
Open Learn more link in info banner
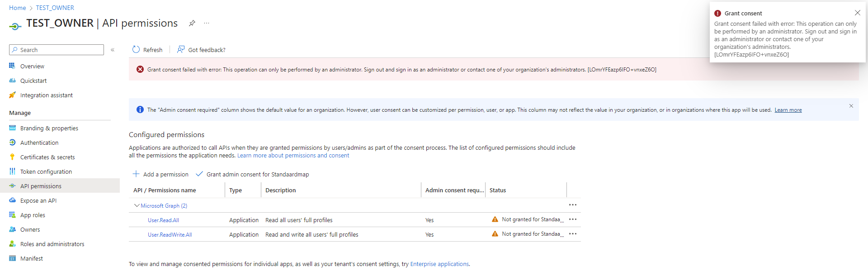pyautogui.click(x=788, y=110)
